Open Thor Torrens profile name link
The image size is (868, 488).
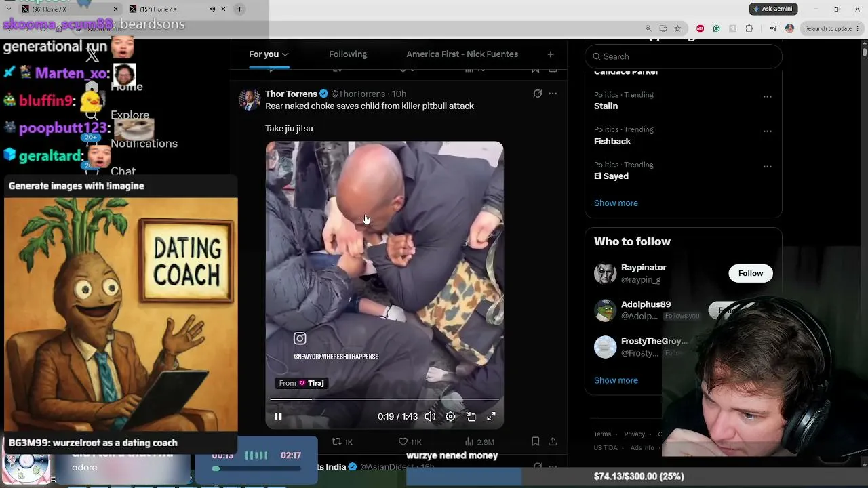pyautogui.click(x=291, y=94)
